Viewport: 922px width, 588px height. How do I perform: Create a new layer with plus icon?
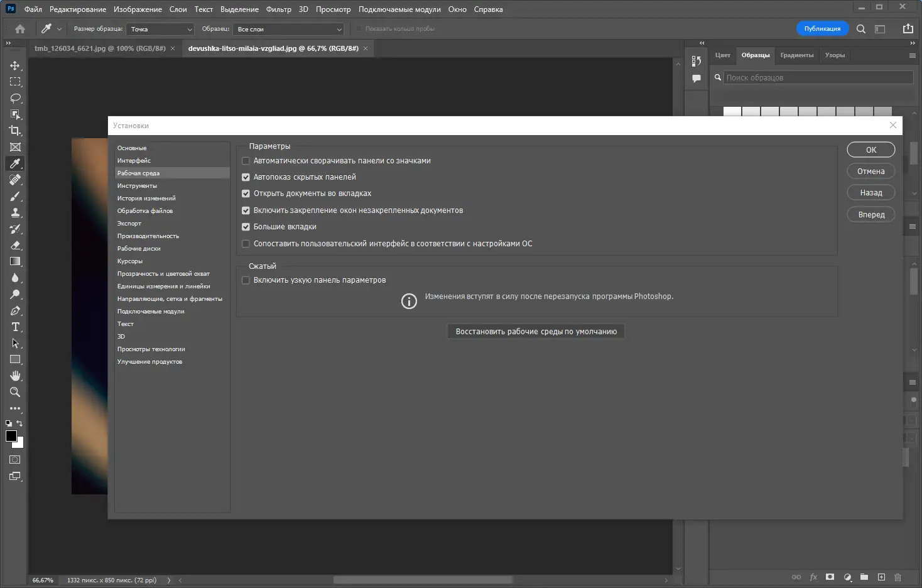tap(881, 577)
